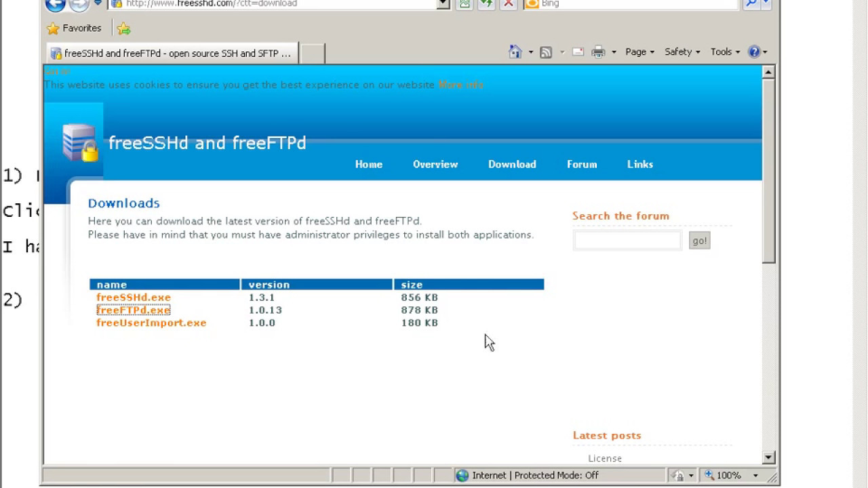Go to Home in site navigation
This screenshot has width=868, height=488.
coord(369,165)
